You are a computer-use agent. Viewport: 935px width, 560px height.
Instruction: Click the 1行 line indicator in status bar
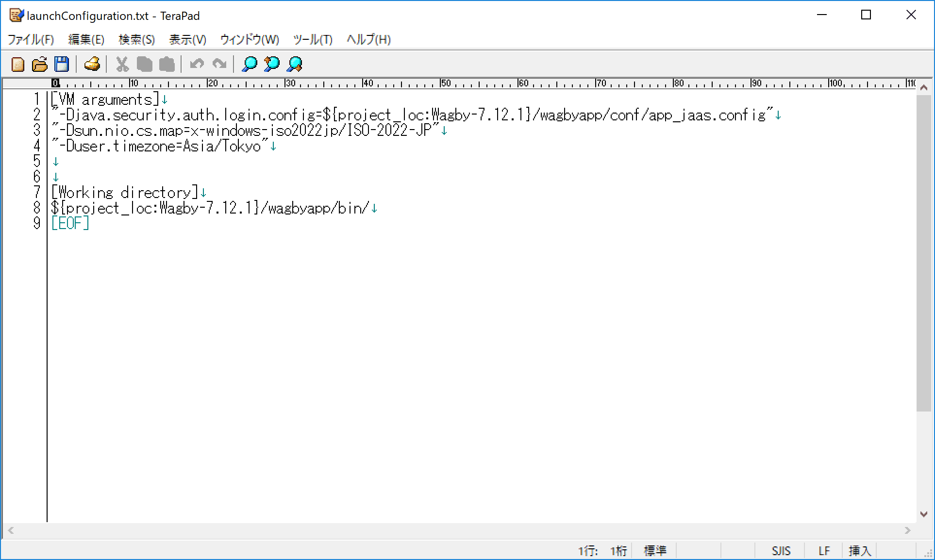pos(588,551)
